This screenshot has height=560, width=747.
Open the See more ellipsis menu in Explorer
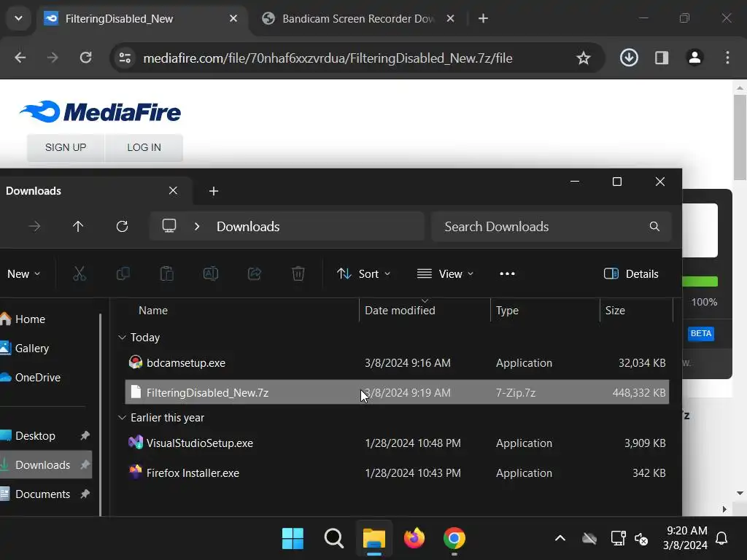coord(507,274)
